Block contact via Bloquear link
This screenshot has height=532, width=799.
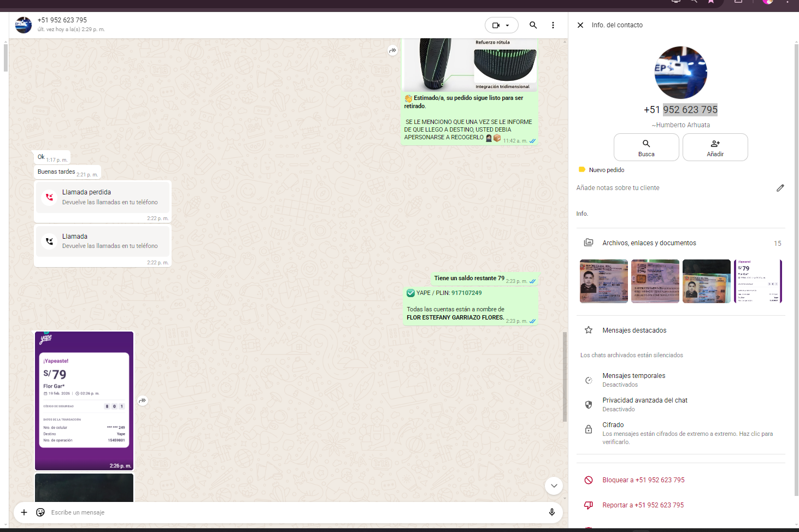(643, 480)
